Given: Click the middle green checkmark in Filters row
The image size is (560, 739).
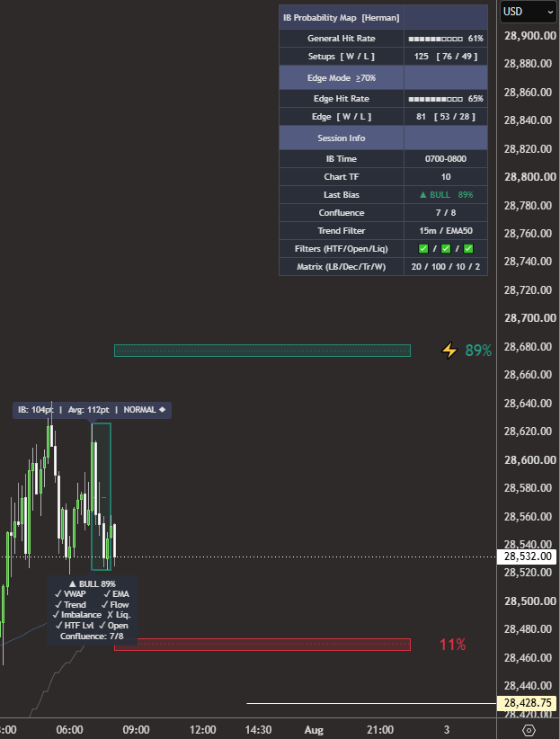Looking at the screenshot, I should click(446, 248).
